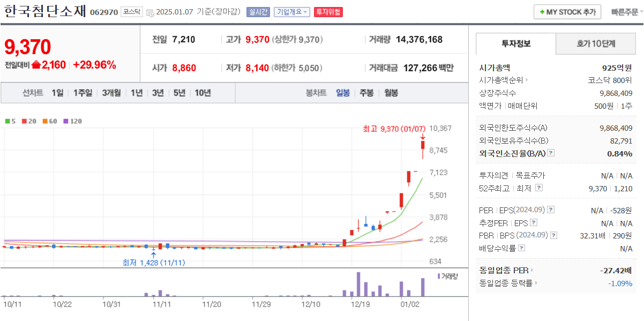
Task: Select the 10년 line chart period
Action: [203, 93]
